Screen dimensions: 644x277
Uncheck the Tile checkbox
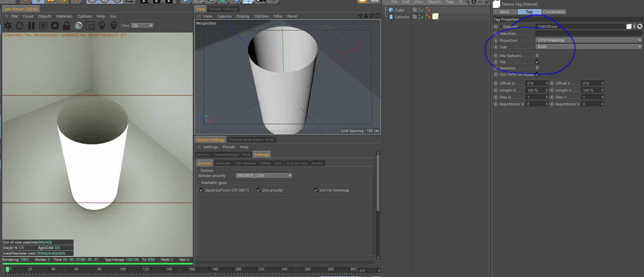pos(537,62)
